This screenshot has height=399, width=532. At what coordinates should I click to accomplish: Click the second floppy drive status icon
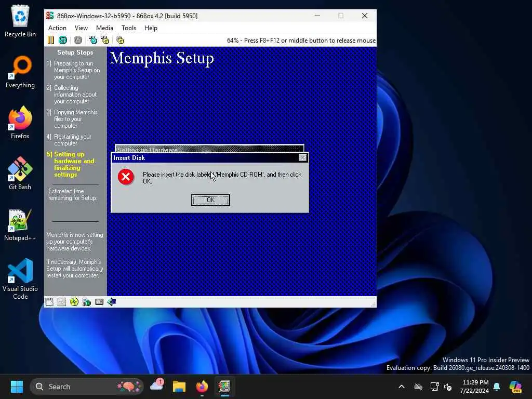pos(62,302)
